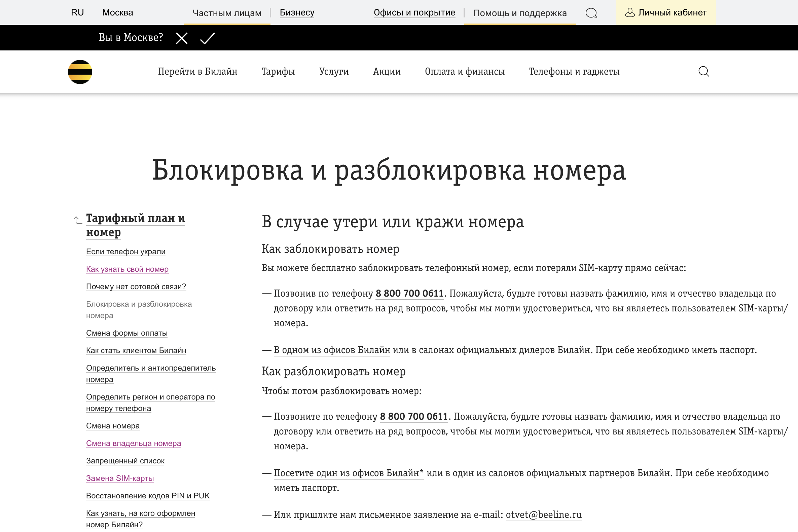The image size is (798, 532).
Task: Open В одном из офисов Билайн link
Action: pos(333,350)
